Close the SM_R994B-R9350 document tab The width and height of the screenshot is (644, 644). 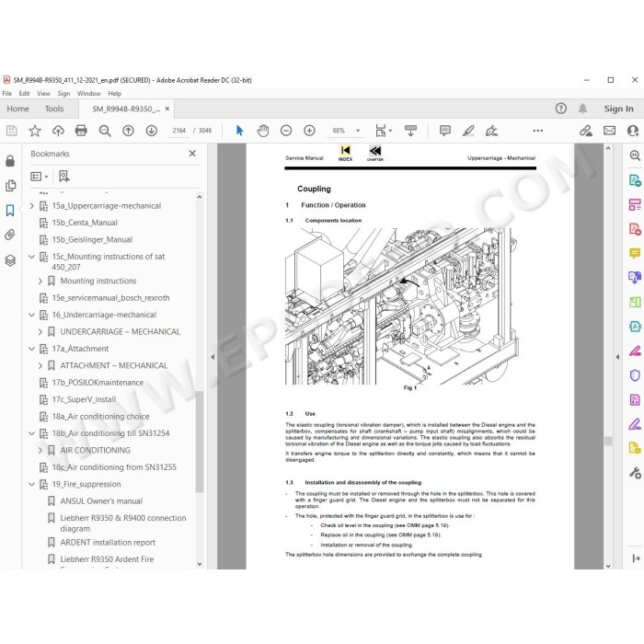point(167,109)
